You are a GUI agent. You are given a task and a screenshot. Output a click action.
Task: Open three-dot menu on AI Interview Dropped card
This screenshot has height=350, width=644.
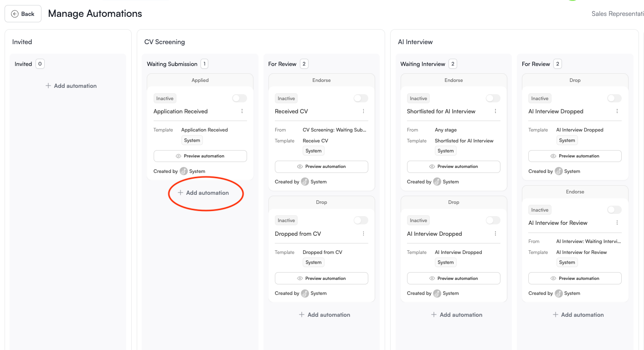click(617, 111)
